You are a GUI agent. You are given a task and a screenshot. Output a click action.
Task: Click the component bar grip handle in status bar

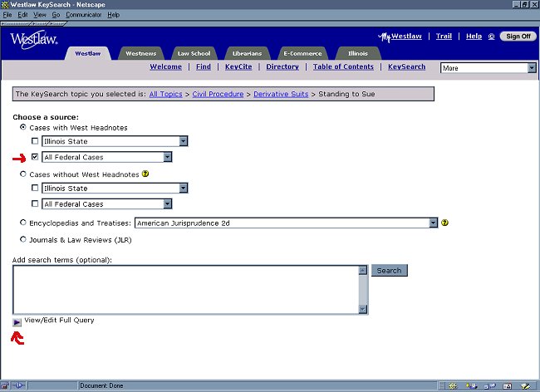[x=442, y=386]
